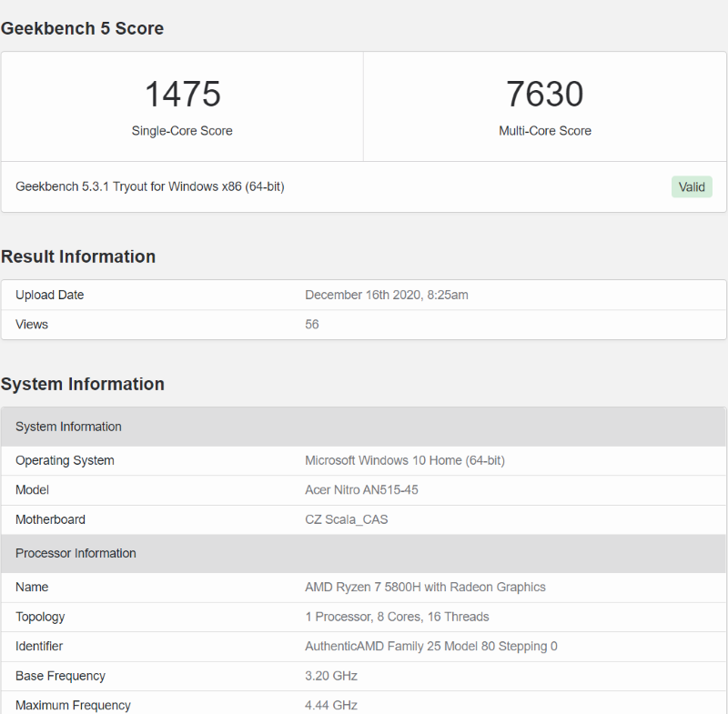Click the Operating System label
The height and width of the screenshot is (714, 728).
(65, 461)
